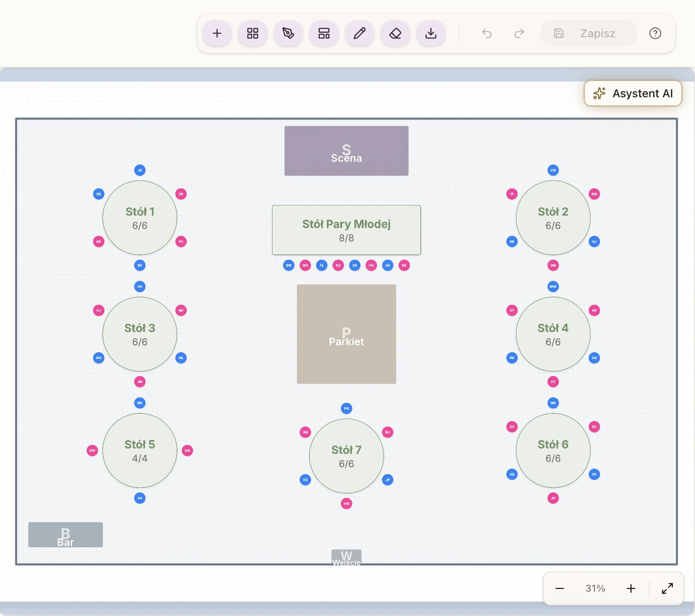Click guest seat ZK at Stół 1

(181, 194)
